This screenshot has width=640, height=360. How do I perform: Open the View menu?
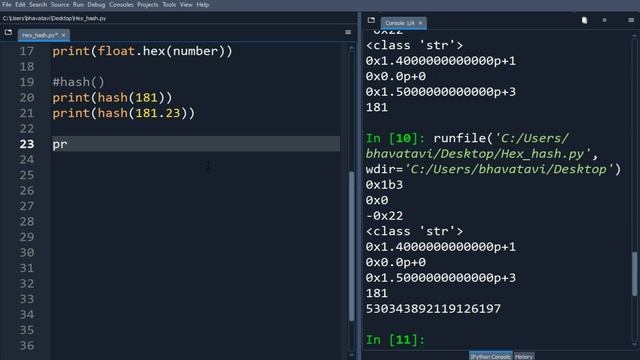186,4
